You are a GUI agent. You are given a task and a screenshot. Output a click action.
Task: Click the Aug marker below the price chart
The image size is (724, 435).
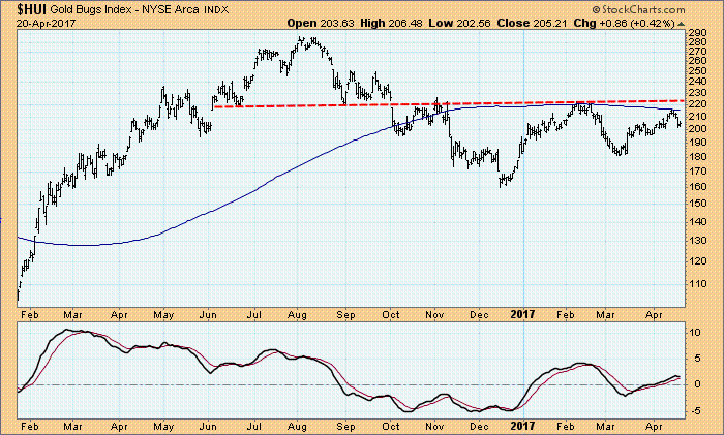click(296, 313)
